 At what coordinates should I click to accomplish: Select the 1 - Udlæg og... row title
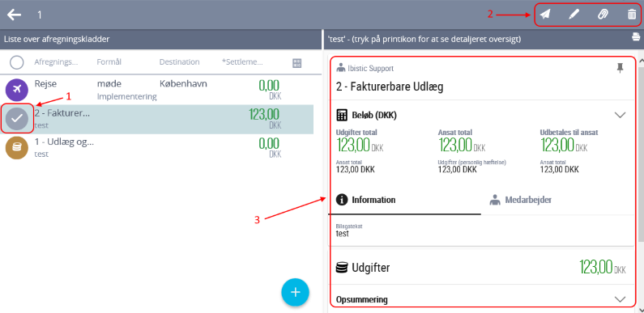[x=64, y=142]
